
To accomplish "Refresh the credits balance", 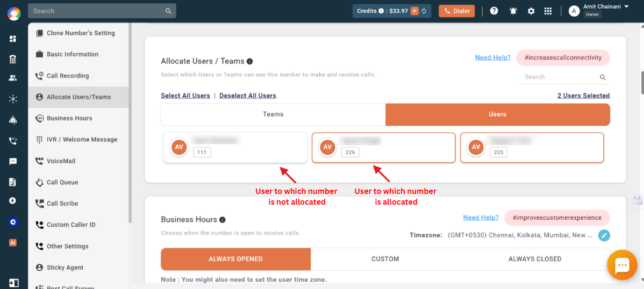I will (424, 11).
